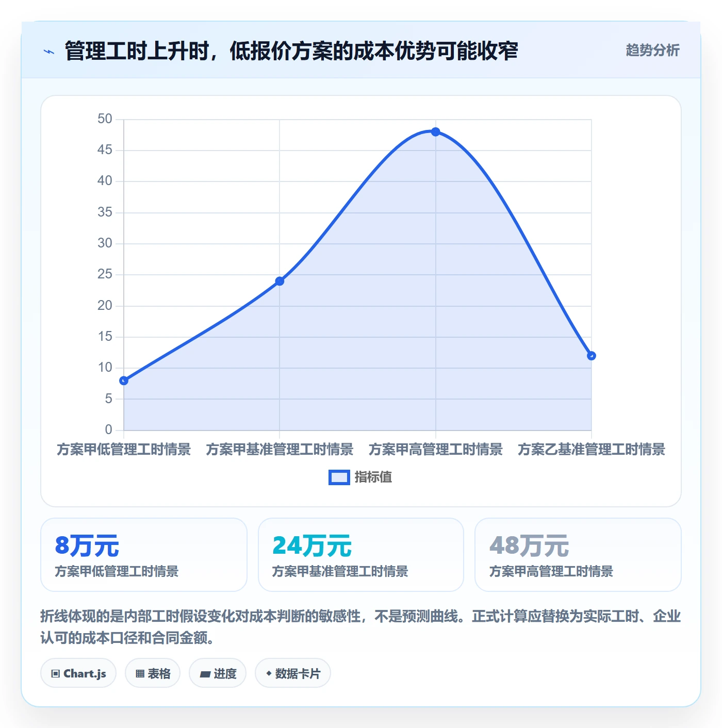Select the Chart.js tag chip

(78, 673)
